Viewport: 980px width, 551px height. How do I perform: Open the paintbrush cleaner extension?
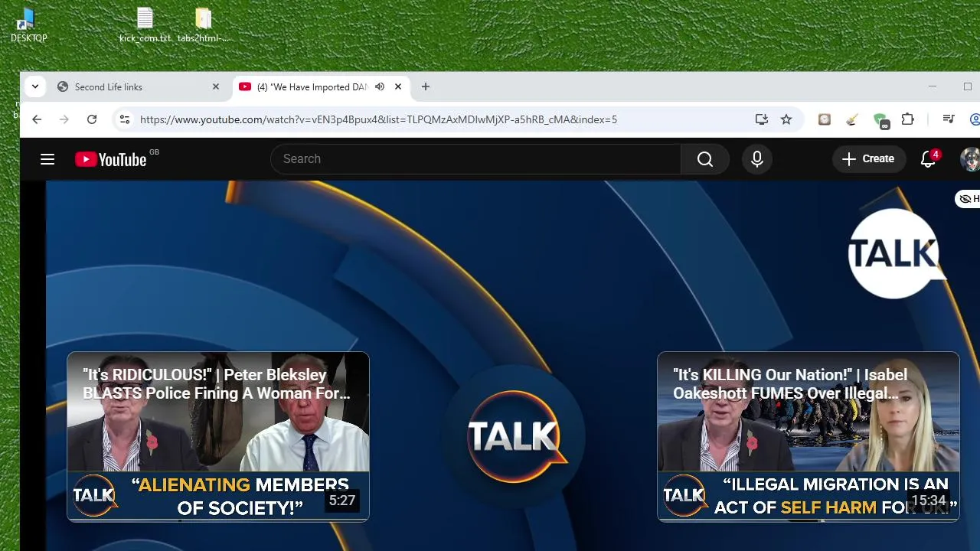coord(852,119)
